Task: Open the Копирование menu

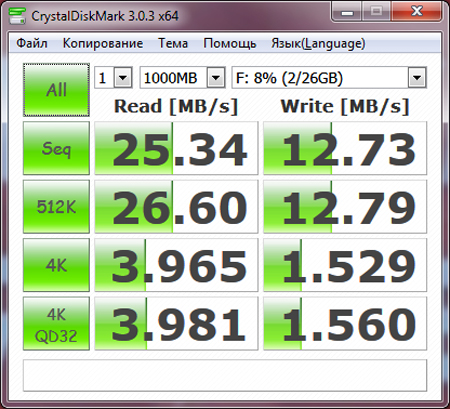Action: pyautogui.click(x=103, y=43)
